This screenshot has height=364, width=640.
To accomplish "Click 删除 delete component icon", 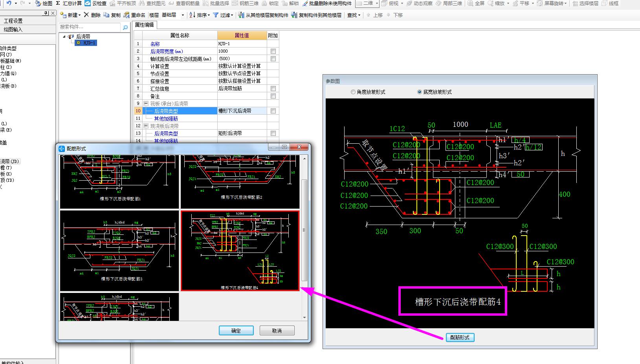I will (x=92, y=15).
